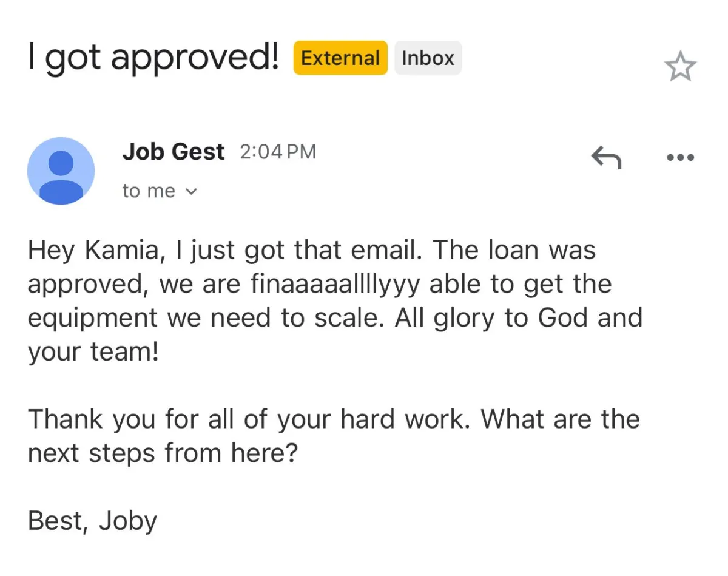The image size is (728, 576).
Task: Tap the 2:04 PM timestamp
Action: [278, 152]
